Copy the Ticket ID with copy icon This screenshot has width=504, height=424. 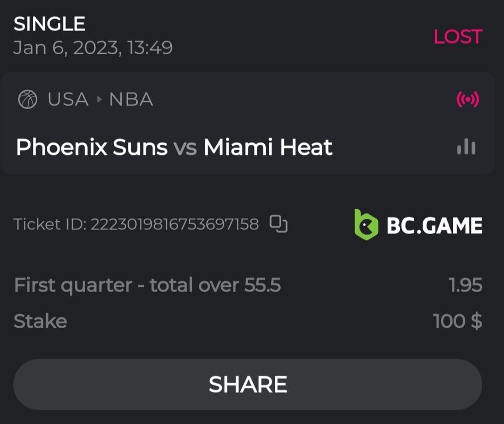[x=278, y=224]
